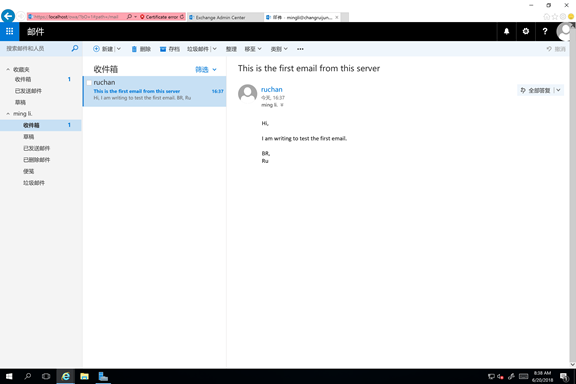Screen dimensions: 576x384
Task: Click the address bar search magnifier
Action: click(x=129, y=17)
